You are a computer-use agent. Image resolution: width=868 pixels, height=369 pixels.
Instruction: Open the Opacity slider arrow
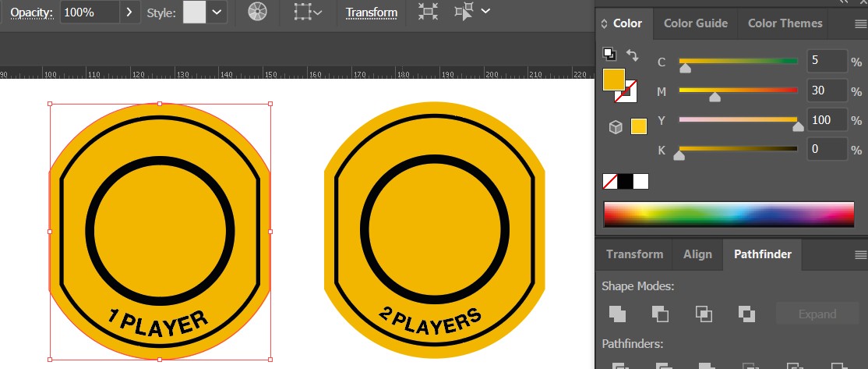pyautogui.click(x=129, y=12)
